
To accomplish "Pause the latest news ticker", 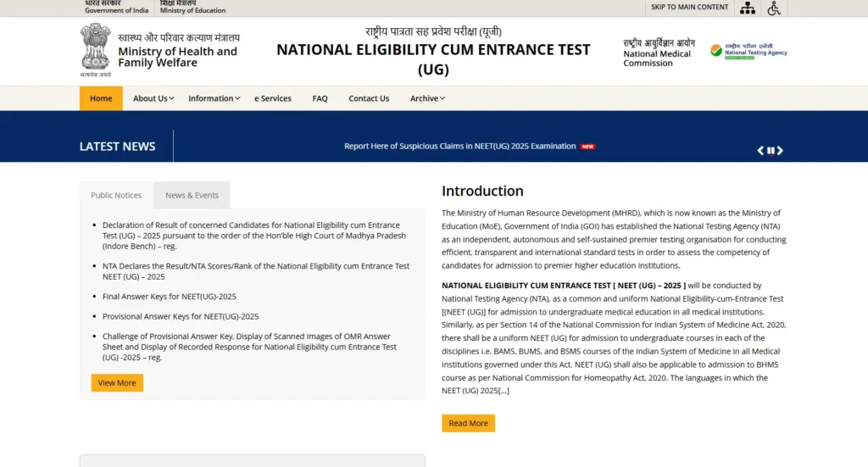I will [x=771, y=151].
